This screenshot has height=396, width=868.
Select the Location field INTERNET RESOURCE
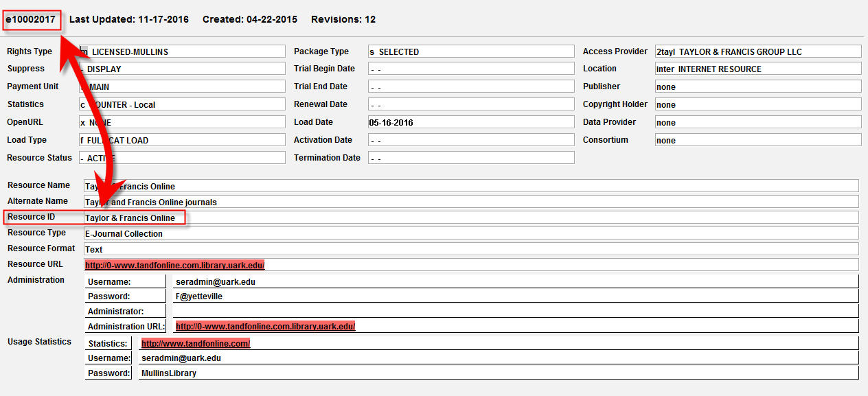758,69
